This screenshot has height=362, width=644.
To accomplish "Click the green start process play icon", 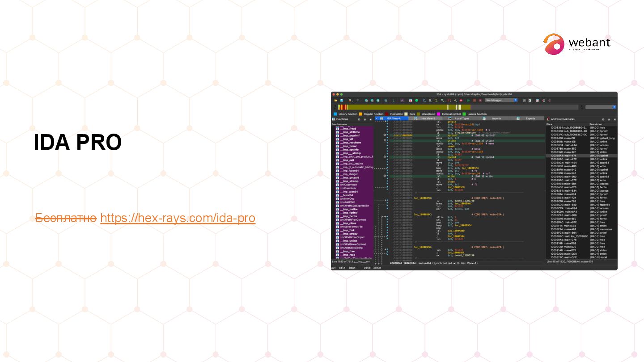I will (x=468, y=101).
